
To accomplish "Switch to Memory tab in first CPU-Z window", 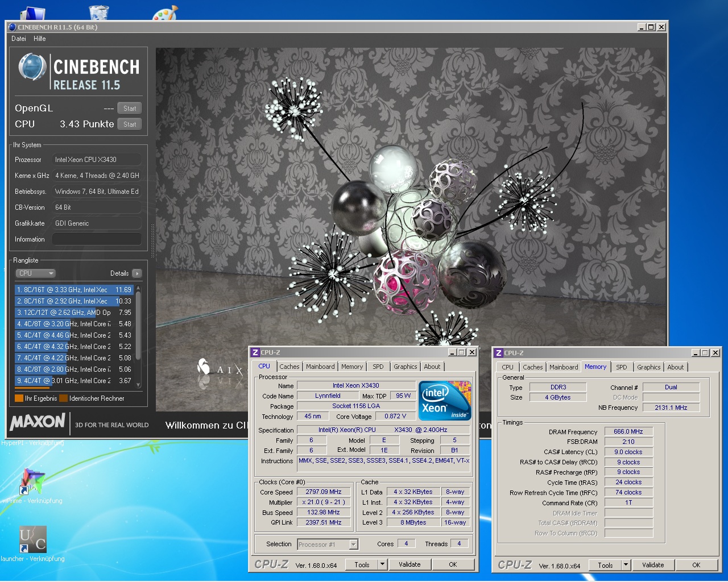I will point(352,367).
